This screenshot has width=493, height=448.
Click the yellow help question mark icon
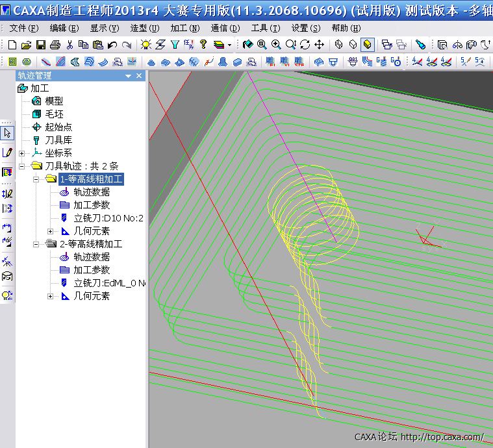coord(203,45)
